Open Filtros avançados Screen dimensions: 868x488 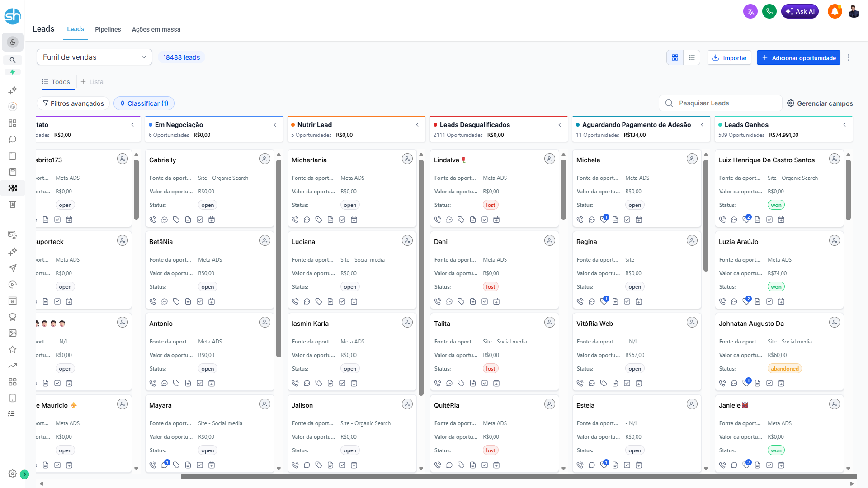(73, 103)
